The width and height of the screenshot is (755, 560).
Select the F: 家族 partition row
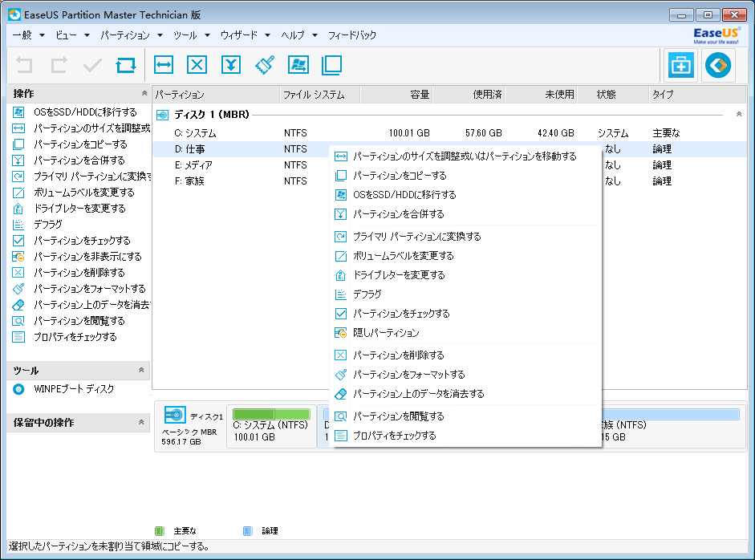(242, 181)
